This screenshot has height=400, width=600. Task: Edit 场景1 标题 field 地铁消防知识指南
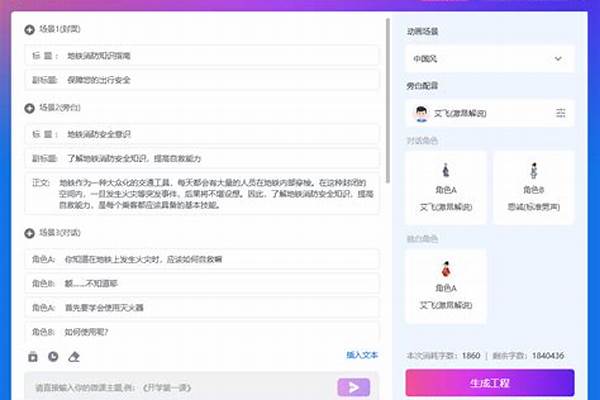pyautogui.click(x=202, y=56)
